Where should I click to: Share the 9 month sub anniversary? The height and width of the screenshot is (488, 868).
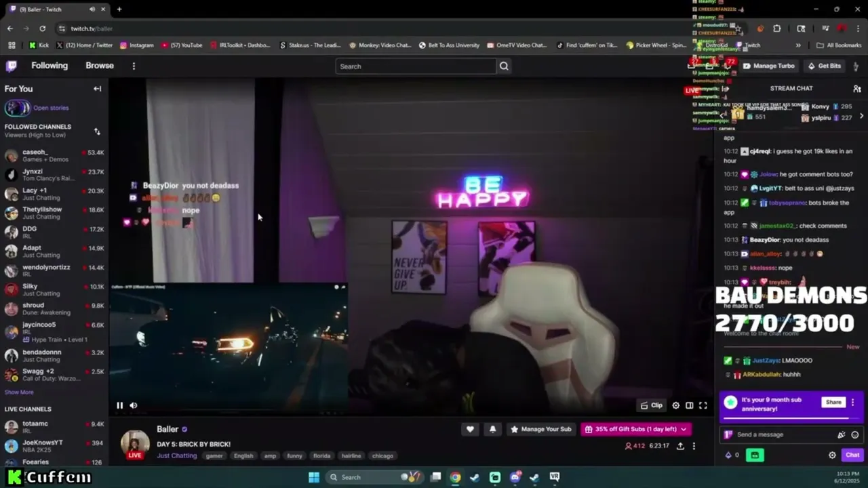click(x=833, y=402)
